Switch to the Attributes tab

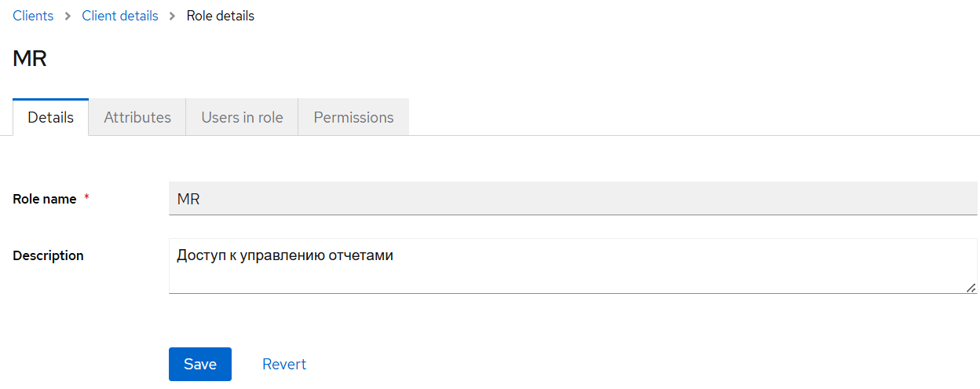pyautogui.click(x=137, y=117)
